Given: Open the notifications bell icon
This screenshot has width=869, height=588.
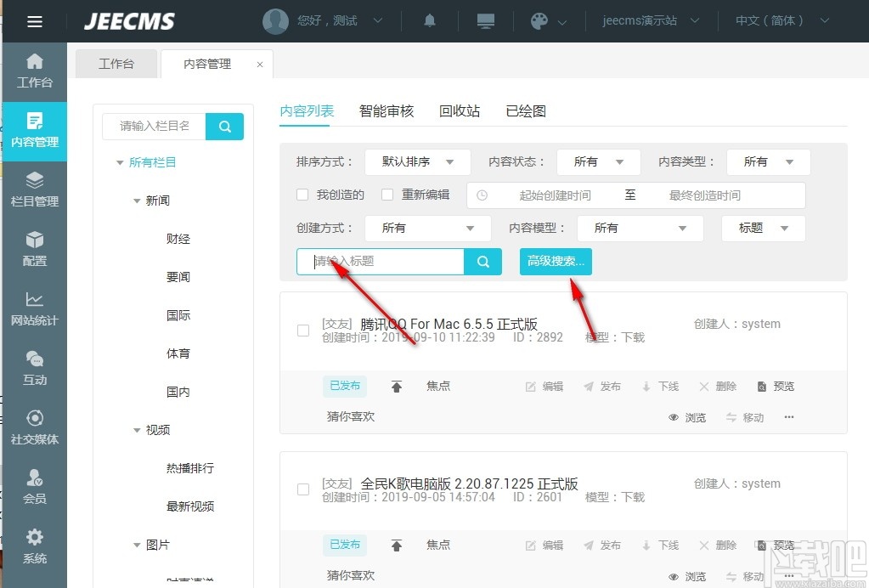Looking at the screenshot, I should (430, 21).
